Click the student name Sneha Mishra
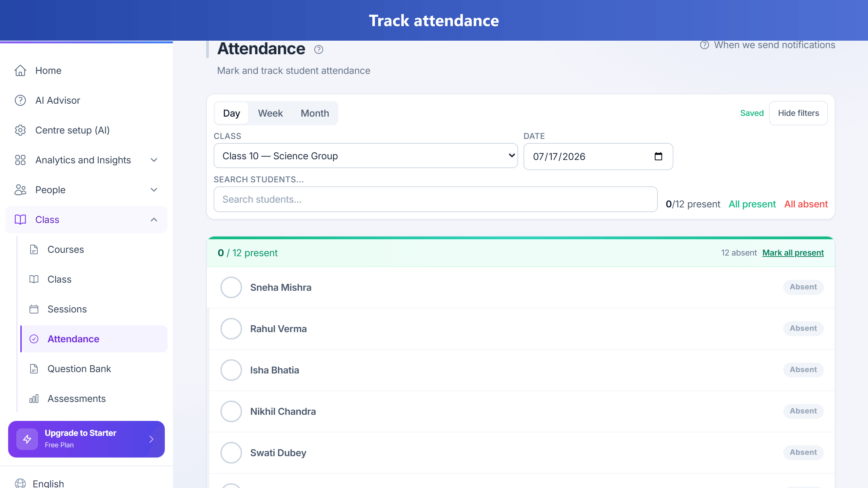The width and height of the screenshot is (868, 488). 281,287
